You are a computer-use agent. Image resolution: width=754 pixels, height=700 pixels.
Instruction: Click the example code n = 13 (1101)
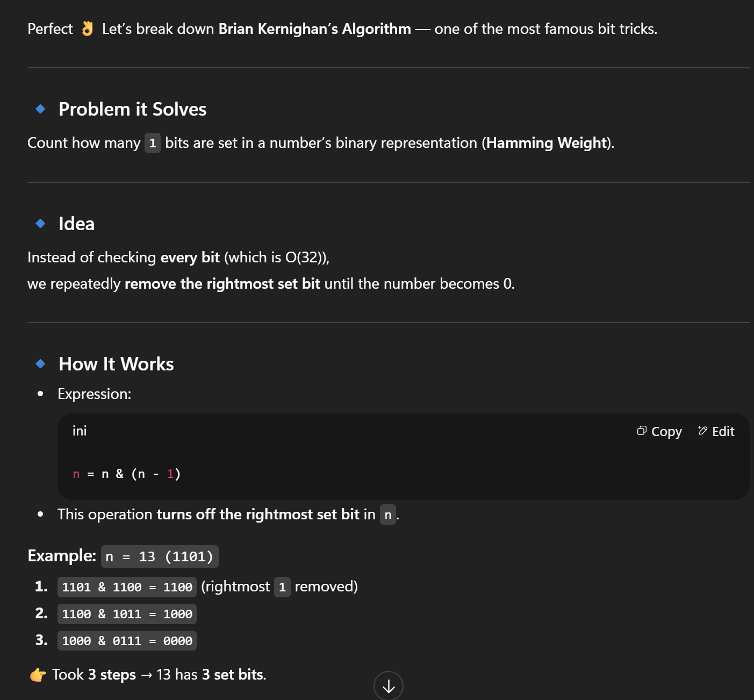[160, 556]
